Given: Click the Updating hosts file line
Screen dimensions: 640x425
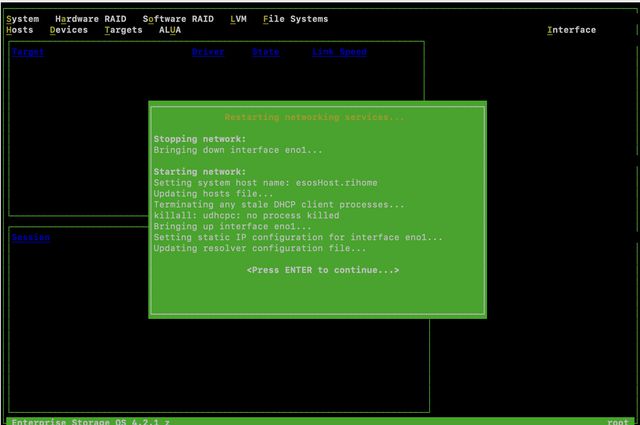Looking at the screenshot, I should pyautogui.click(x=213, y=194).
